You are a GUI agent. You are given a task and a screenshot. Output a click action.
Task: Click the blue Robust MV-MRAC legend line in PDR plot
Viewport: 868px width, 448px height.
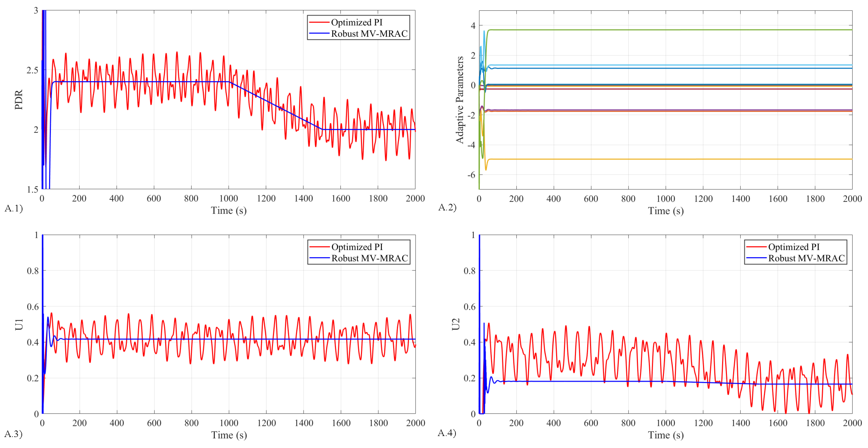[319, 33]
